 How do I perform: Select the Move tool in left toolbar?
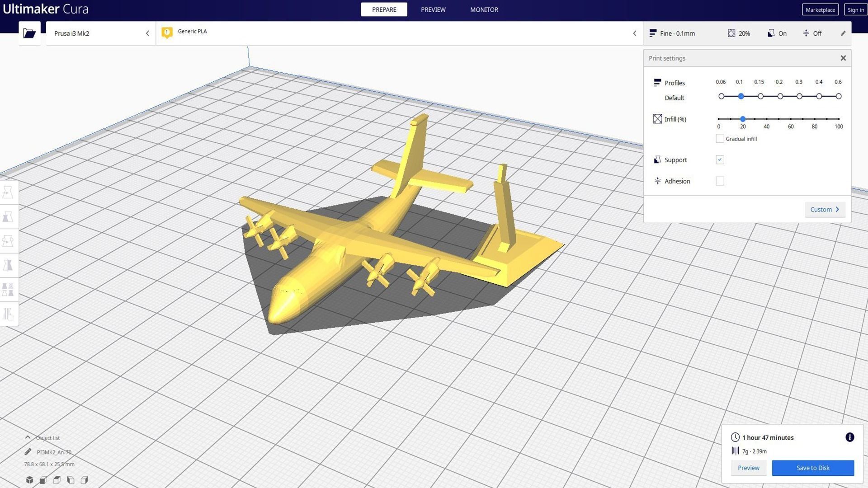point(8,192)
